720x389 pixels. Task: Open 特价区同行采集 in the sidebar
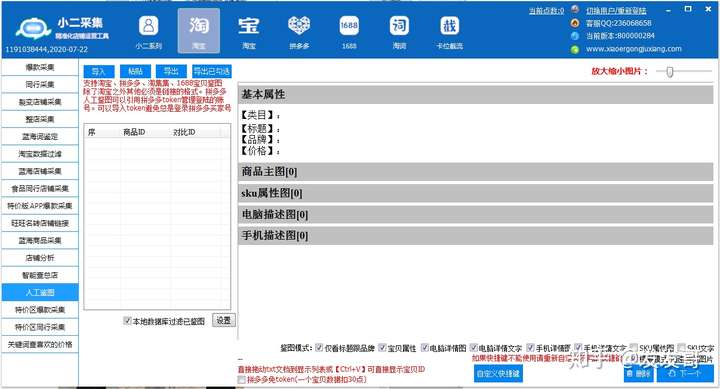[40, 327]
